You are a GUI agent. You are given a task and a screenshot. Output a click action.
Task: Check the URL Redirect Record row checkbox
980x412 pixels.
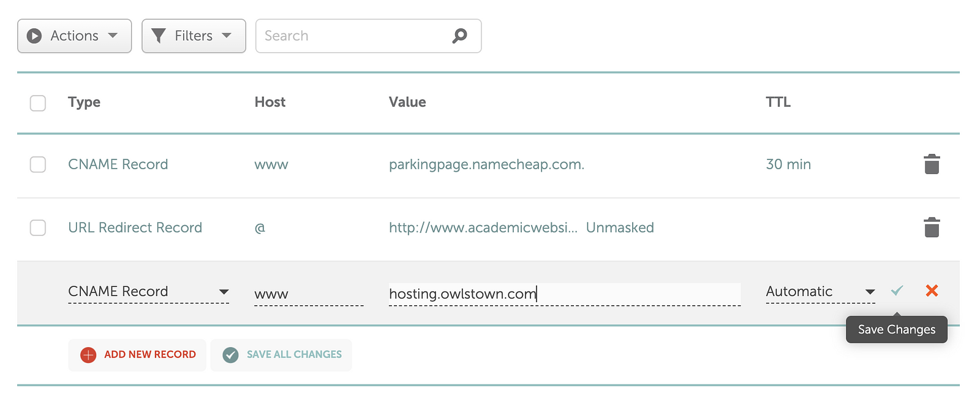[x=38, y=227]
